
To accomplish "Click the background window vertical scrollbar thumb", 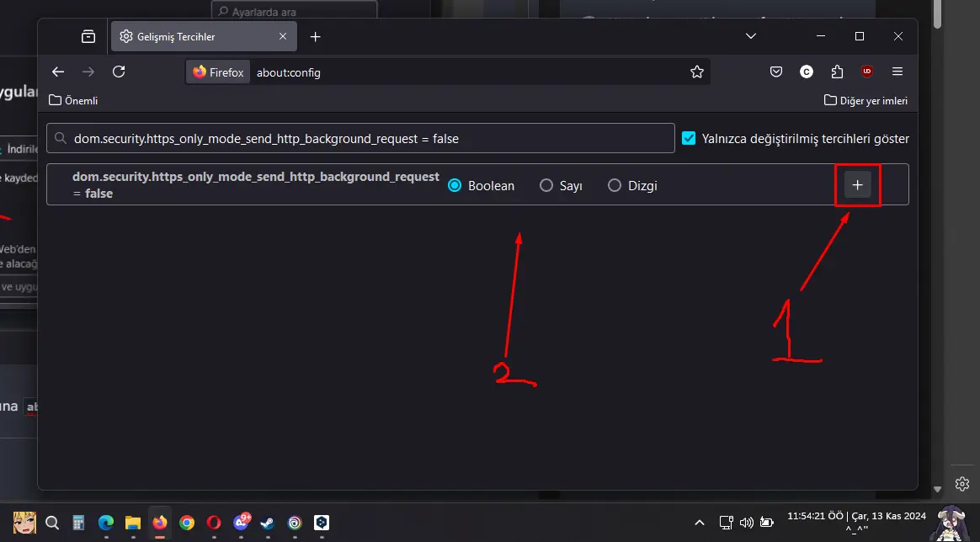I will 937,13.
